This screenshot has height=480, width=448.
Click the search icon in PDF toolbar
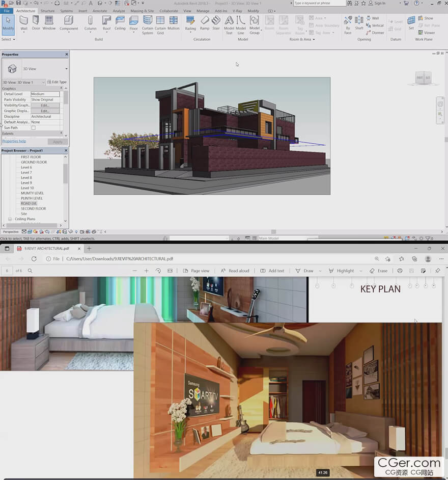click(30, 271)
